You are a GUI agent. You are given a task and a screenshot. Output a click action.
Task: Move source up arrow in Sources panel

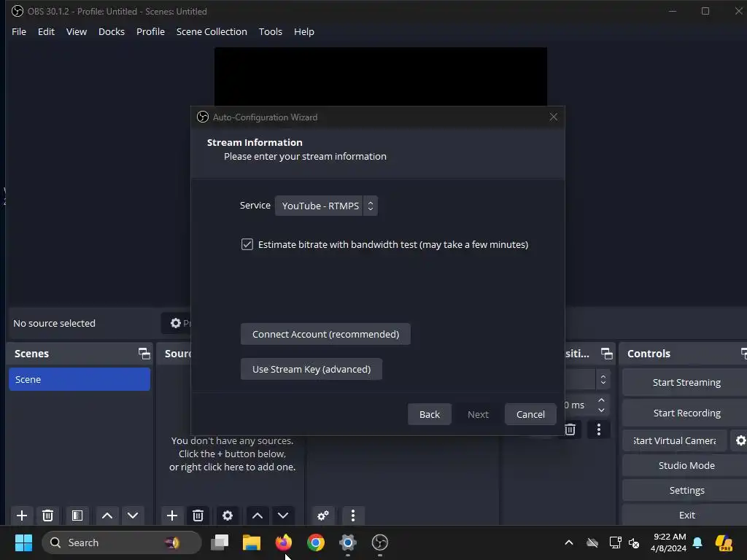pyautogui.click(x=258, y=516)
